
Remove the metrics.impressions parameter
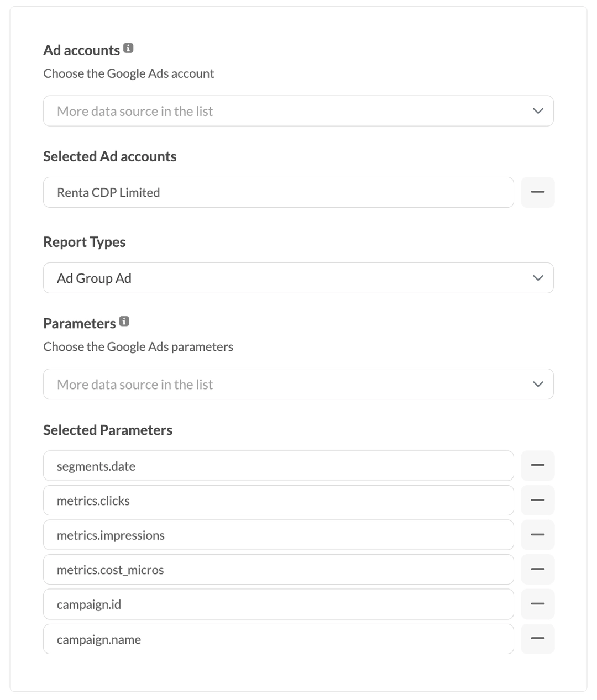coord(537,534)
